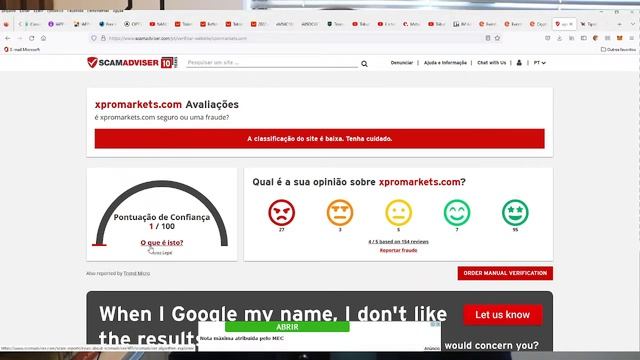Open the sidebar icon in browser toolbar
Screen dimensions: 640x360
point(584,38)
